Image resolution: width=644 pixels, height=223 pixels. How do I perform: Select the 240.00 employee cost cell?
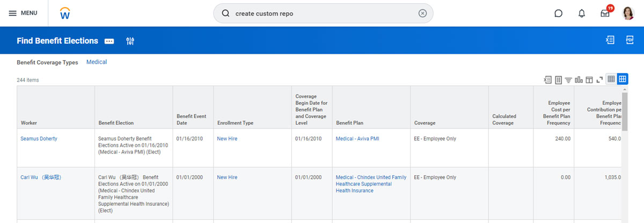click(563, 139)
